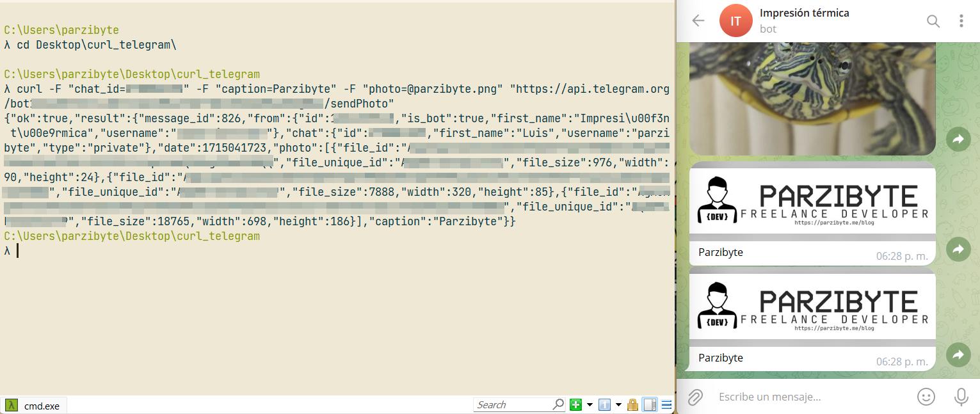Open the lower Parzibyte logo image
The width and height of the screenshot is (980, 414).
pyautogui.click(x=812, y=308)
